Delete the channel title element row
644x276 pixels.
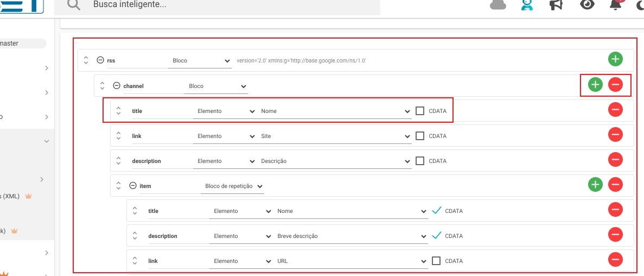coord(615,109)
